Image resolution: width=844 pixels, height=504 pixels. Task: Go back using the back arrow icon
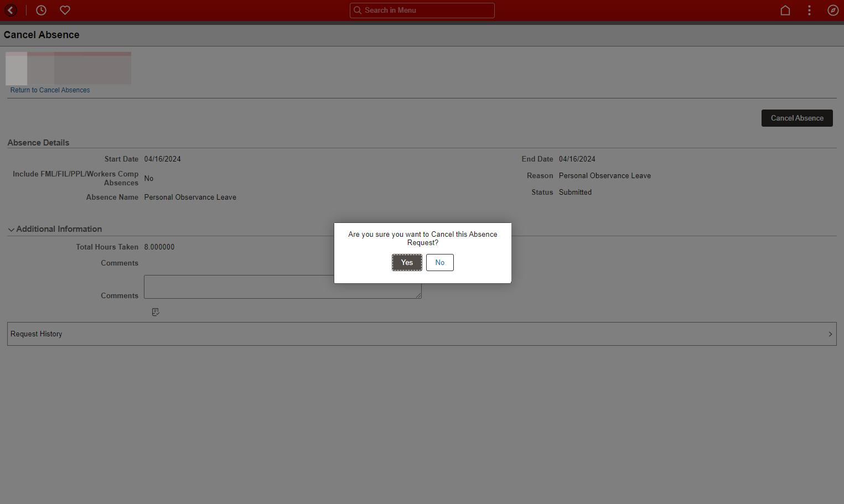11,10
